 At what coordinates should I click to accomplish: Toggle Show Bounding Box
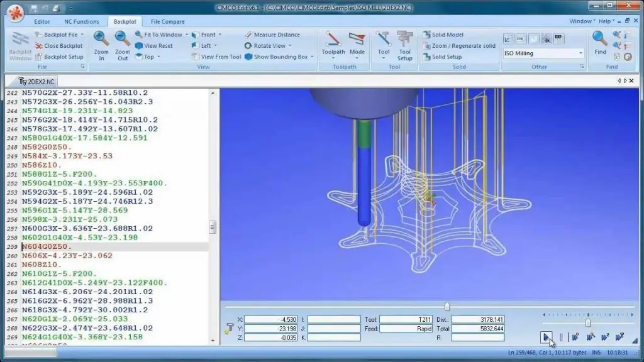point(276,57)
